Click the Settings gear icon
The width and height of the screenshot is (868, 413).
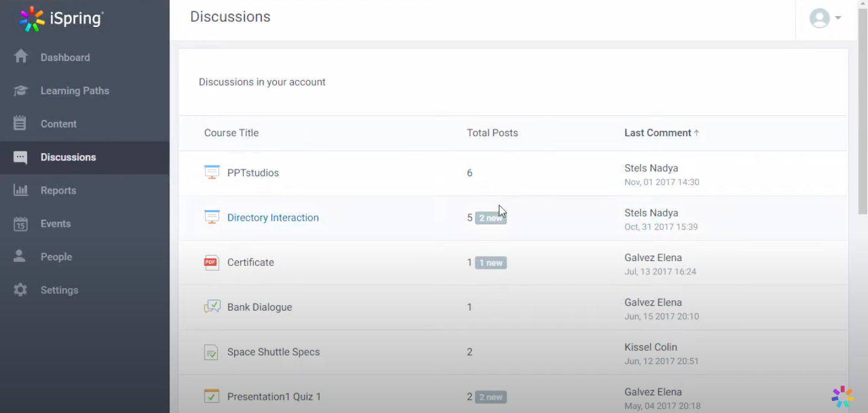pos(21,290)
